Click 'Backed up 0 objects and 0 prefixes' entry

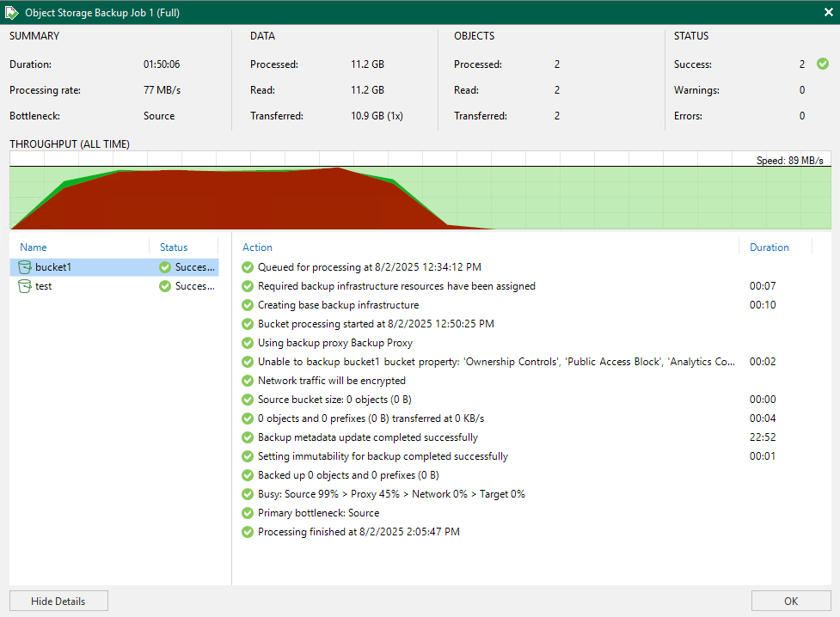(348, 475)
